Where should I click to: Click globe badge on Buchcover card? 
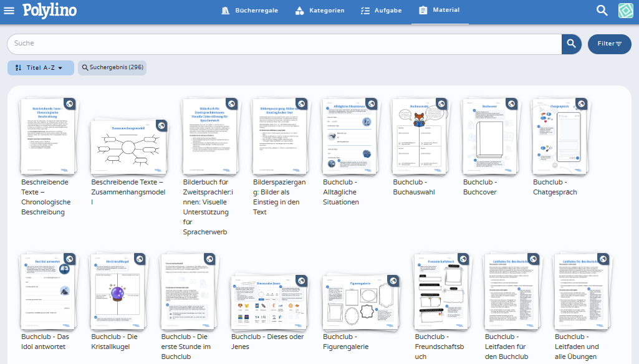pos(512,104)
